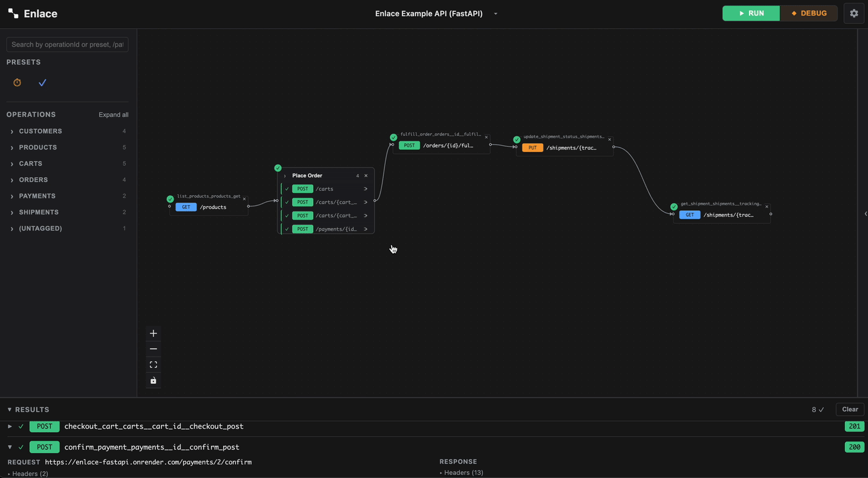Open the arrow on the /payments/{id row
Screen dimensions: 868x478
point(366,229)
